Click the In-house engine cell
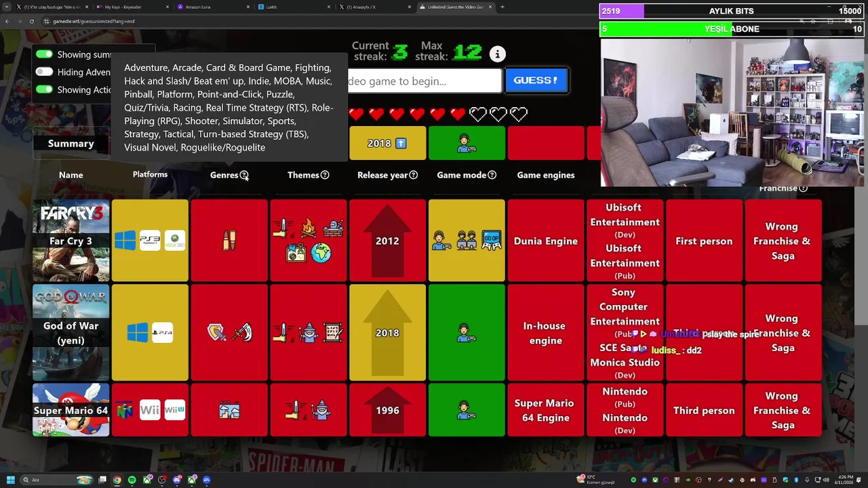This screenshot has height=488, width=868. pos(546,333)
